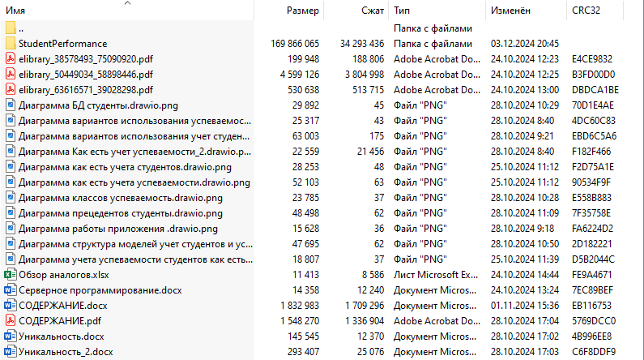
Task: Click the parent folder ".." icon
Action: coord(10,28)
